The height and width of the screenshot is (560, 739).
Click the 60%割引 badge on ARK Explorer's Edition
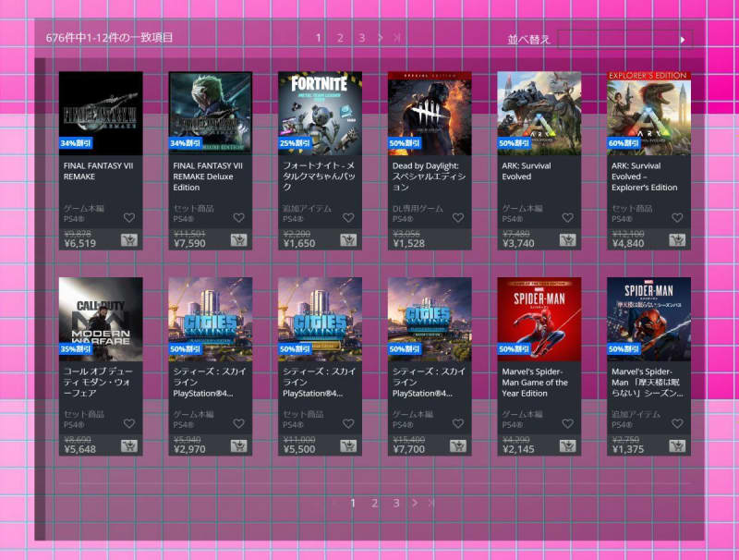coord(624,143)
